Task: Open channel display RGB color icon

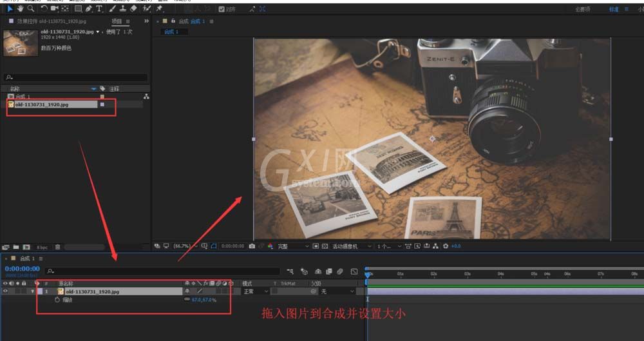Action: [x=270, y=246]
